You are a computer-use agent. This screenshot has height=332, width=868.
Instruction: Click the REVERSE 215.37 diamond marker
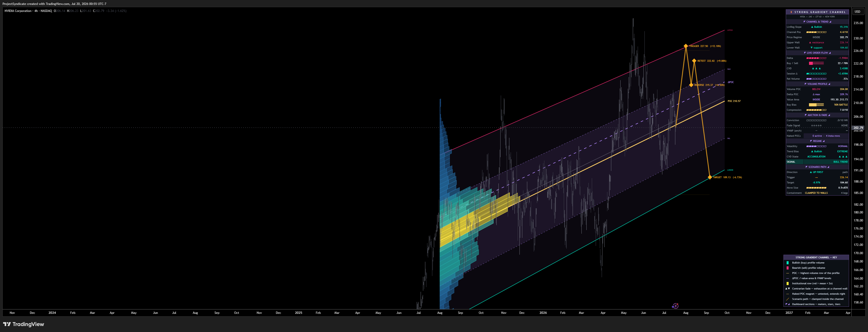691,85
